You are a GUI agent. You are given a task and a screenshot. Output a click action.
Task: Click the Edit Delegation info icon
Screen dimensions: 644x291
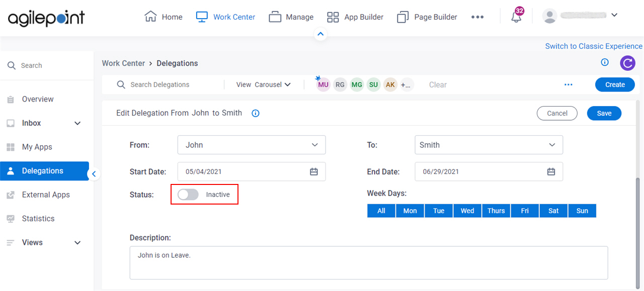coord(256,113)
